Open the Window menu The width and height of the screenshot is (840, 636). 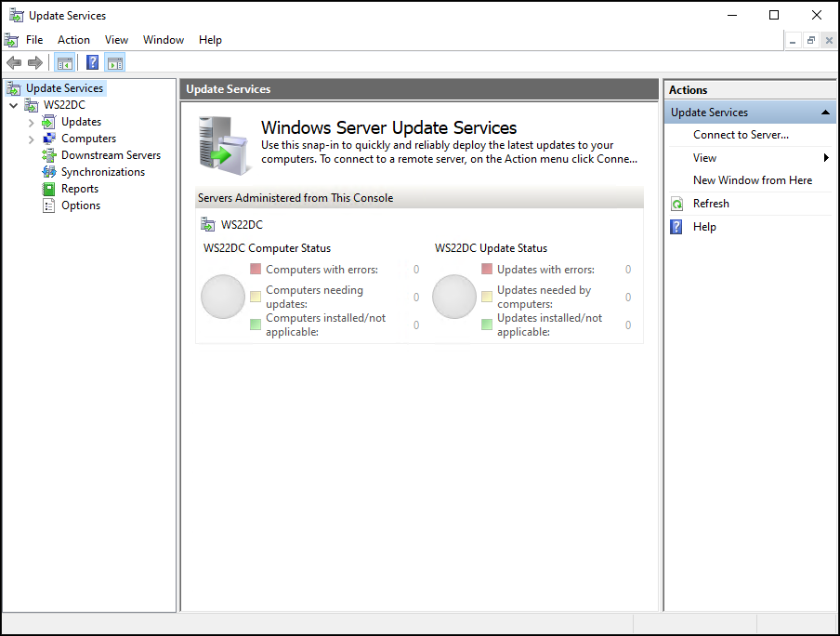(x=164, y=40)
